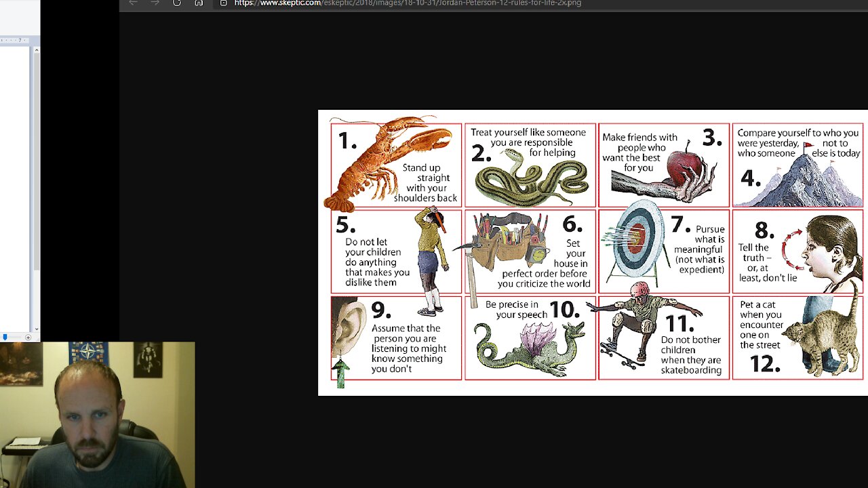Adjust the document zoom slider handle
The height and width of the screenshot is (488, 868).
coord(5,337)
